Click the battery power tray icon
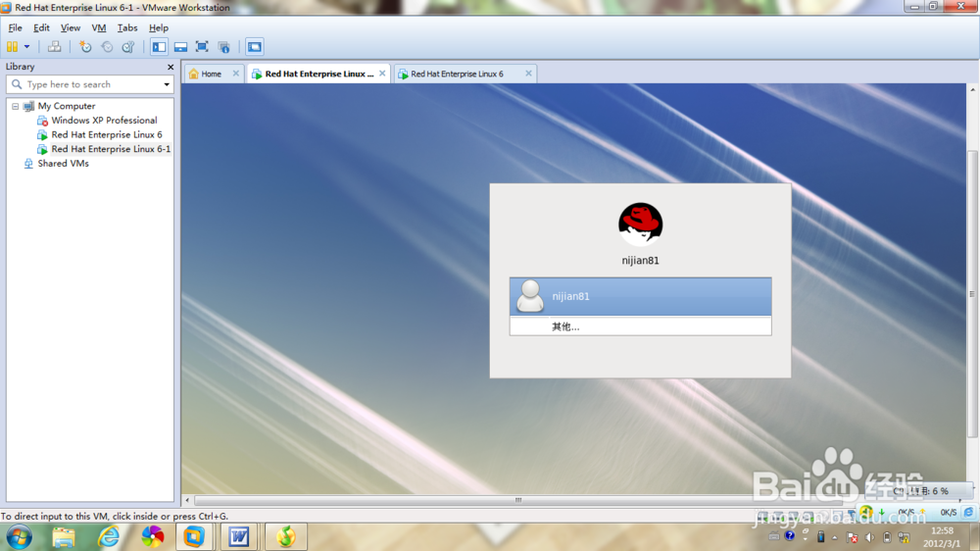Viewport: 980px width, 551px height. 887,537
